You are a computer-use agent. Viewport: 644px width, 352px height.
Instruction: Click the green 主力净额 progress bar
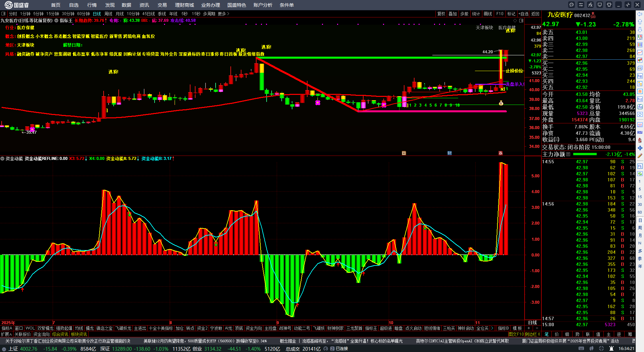(585, 154)
